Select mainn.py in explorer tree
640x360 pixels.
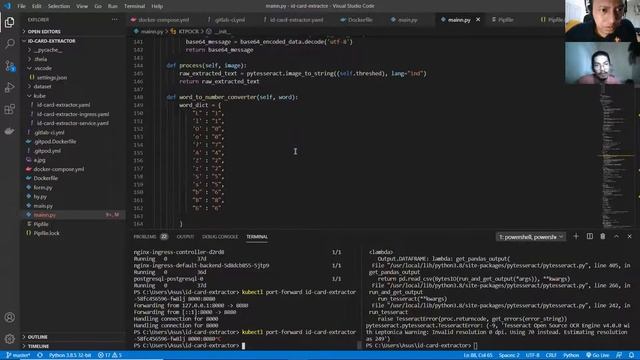tap(73, 215)
